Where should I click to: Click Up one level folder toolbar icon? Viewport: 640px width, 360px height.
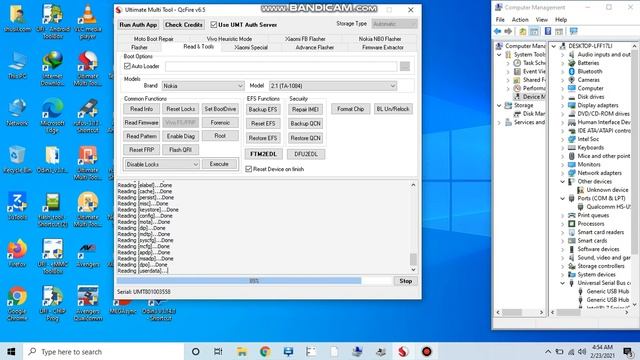523,31
